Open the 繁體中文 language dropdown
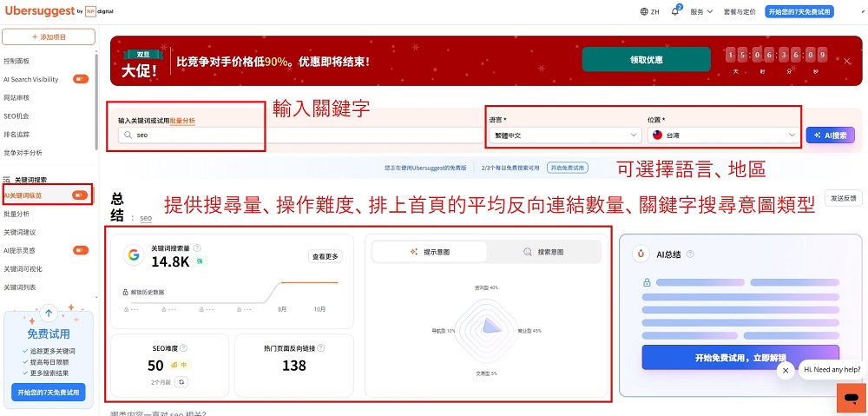Screen dimensions: 868x416 565,135
